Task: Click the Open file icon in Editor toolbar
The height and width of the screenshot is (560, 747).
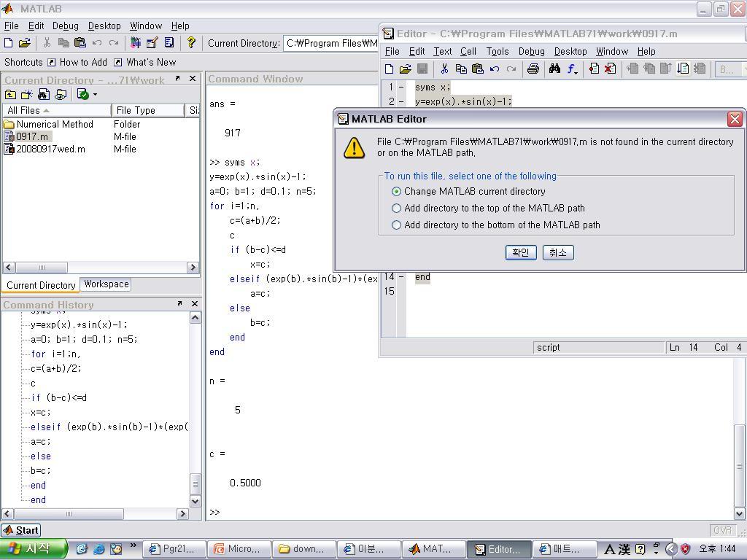Action: (x=406, y=69)
